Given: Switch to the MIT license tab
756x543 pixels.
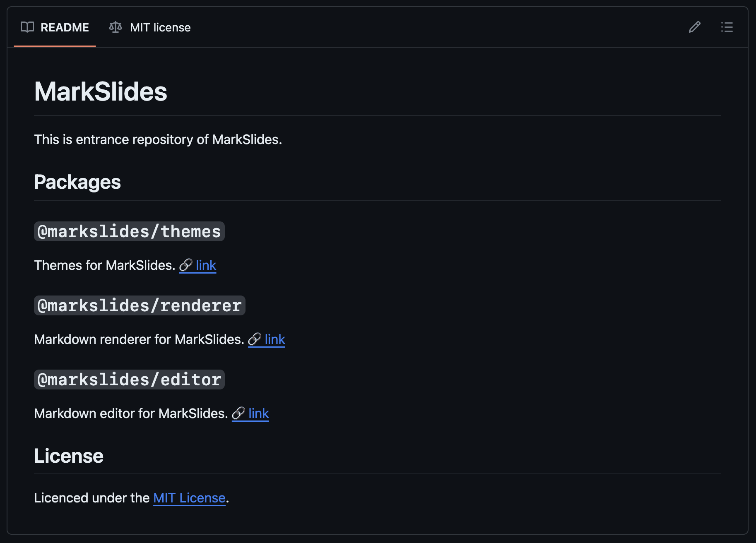Looking at the screenshot, I should [160, 27].
